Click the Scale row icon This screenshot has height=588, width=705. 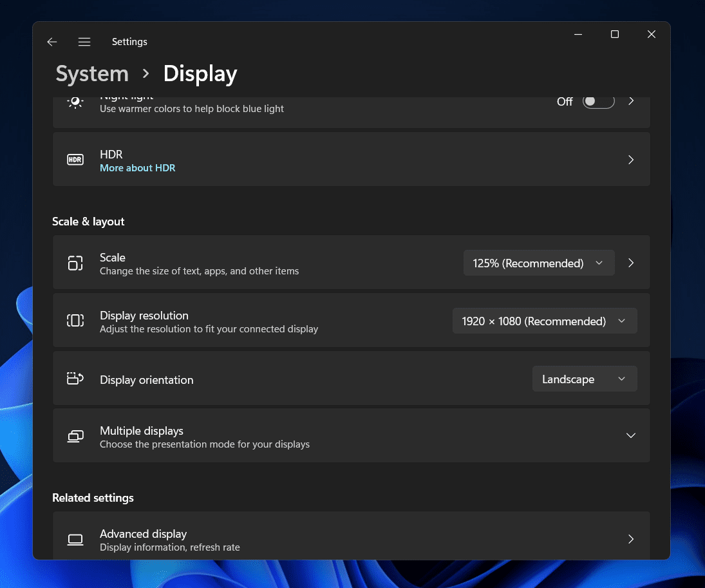click(75, 263)
